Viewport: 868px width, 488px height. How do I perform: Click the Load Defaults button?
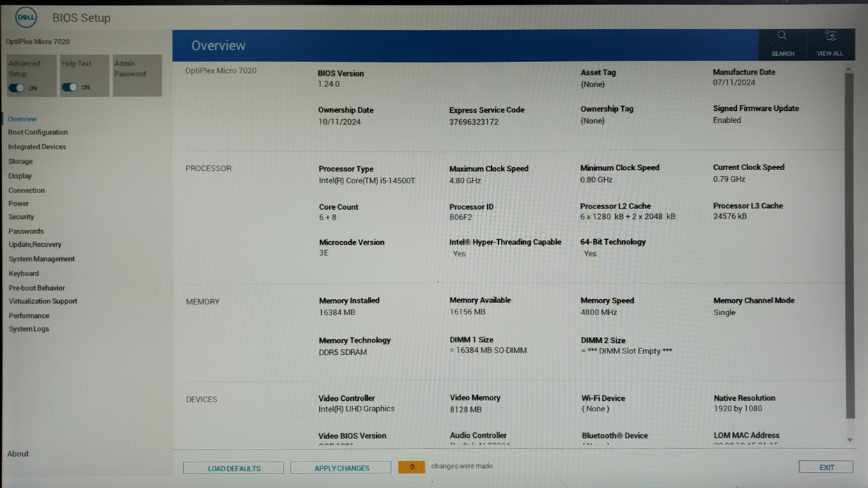(x=233, y=468)
